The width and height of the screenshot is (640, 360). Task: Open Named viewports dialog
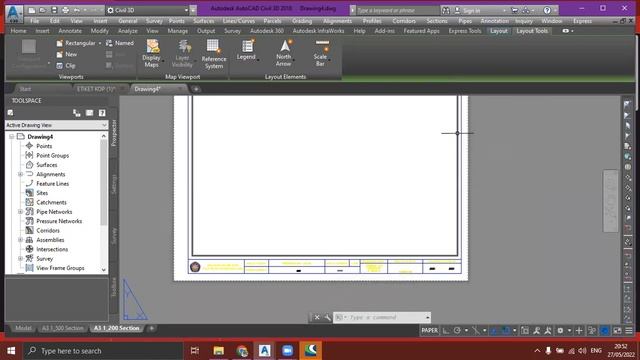pyautogui.click(x=120, y=43)
